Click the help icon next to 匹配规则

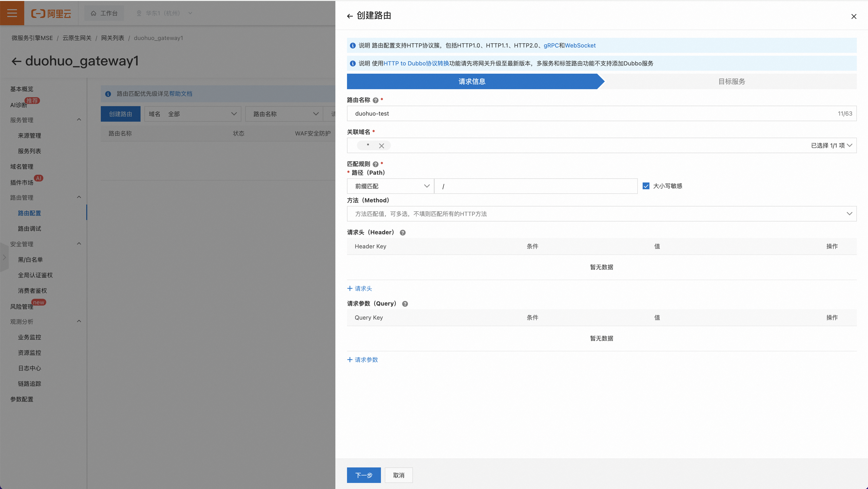pos(375,165)
